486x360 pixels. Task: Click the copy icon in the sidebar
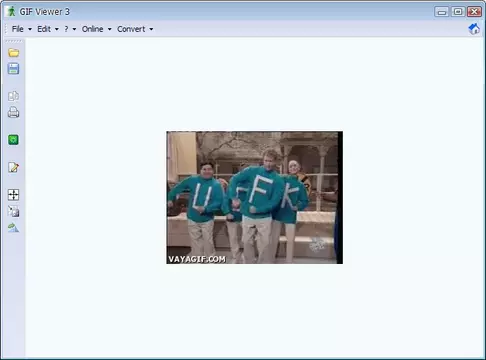(13, 96)
